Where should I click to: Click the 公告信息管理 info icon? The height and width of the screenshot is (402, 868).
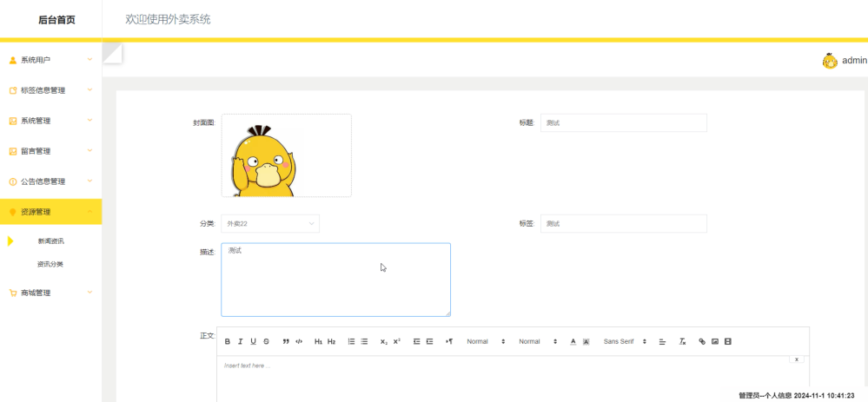tap(13, 182)
